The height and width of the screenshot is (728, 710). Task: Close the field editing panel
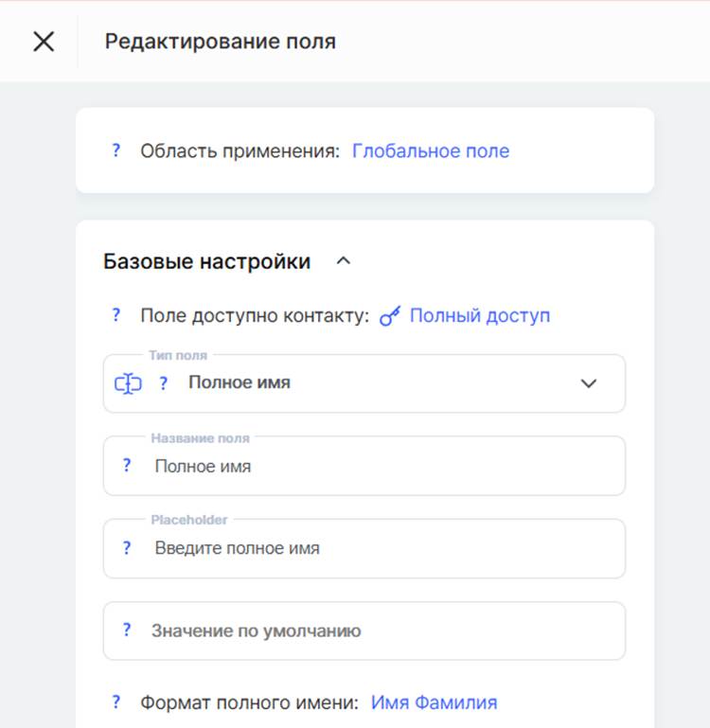(x=44, y=42)
